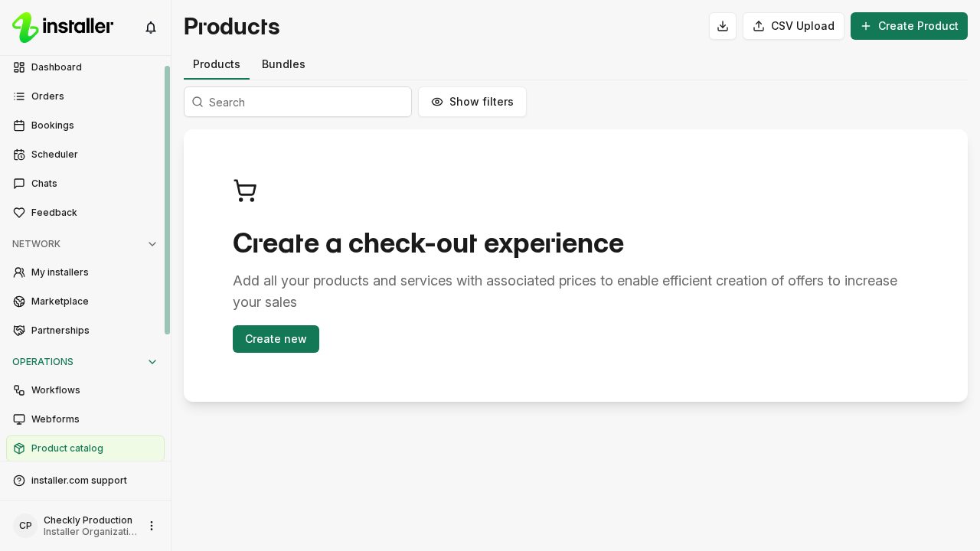Open the Scheduler page
980x551 pixels.
point(85,155)
